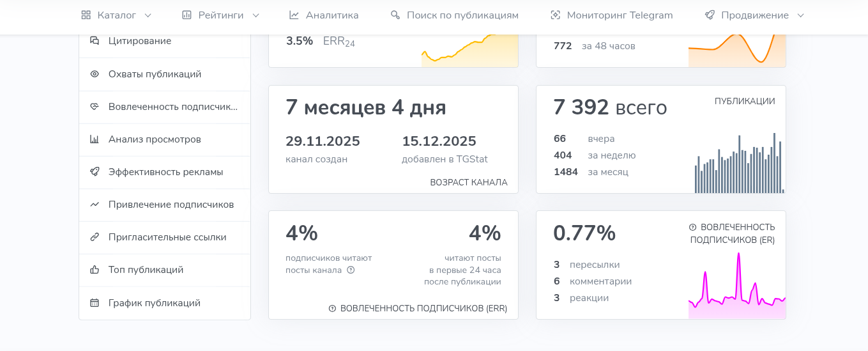Open the ВОВЛЕЧЕННОСТЬ ПОДПИСЧИКОВ (ER) heading
Image resolution: width=868 pixels, height=351 pixels.
(x=733, y=233)
